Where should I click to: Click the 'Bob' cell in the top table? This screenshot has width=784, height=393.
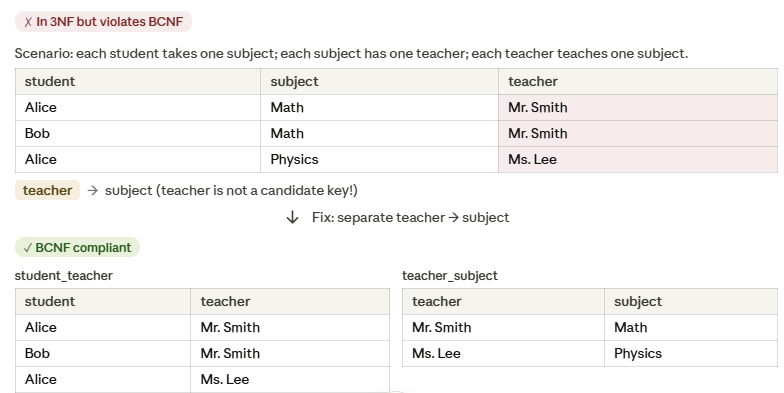(x=138, y=134)
